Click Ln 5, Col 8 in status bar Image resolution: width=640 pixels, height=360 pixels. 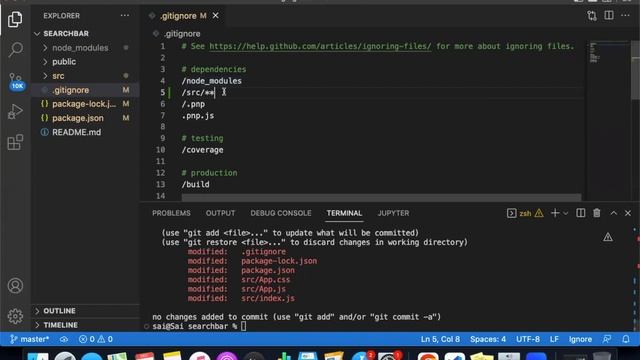point(440,339)
